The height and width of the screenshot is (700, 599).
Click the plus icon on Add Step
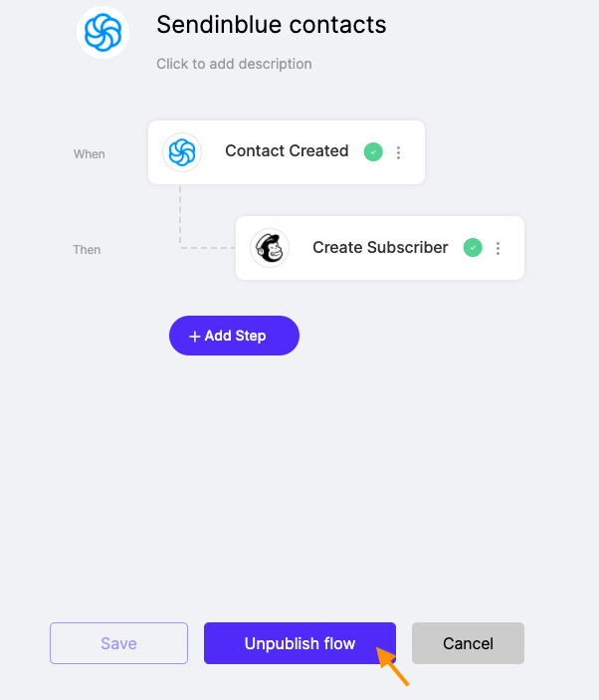point(195,337)
